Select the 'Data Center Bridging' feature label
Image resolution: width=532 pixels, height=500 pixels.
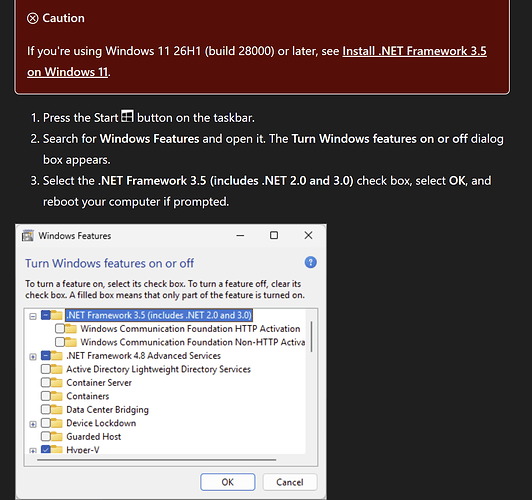click(x=107, y=410)
